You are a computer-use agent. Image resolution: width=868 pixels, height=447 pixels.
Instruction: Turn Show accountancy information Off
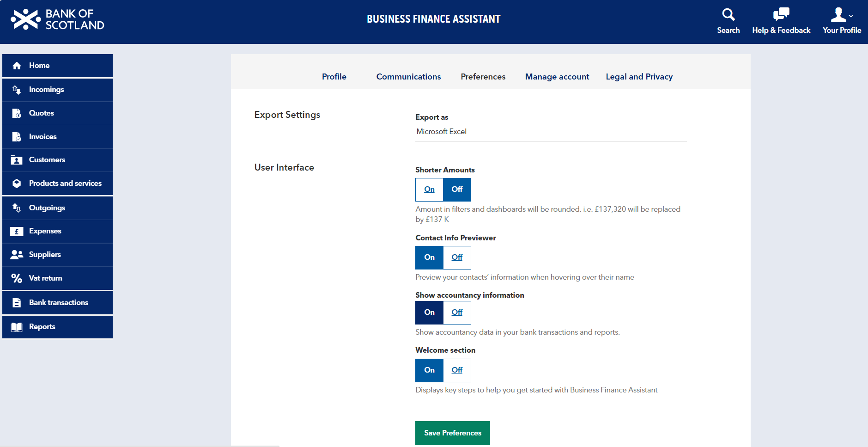click(457, 312)
